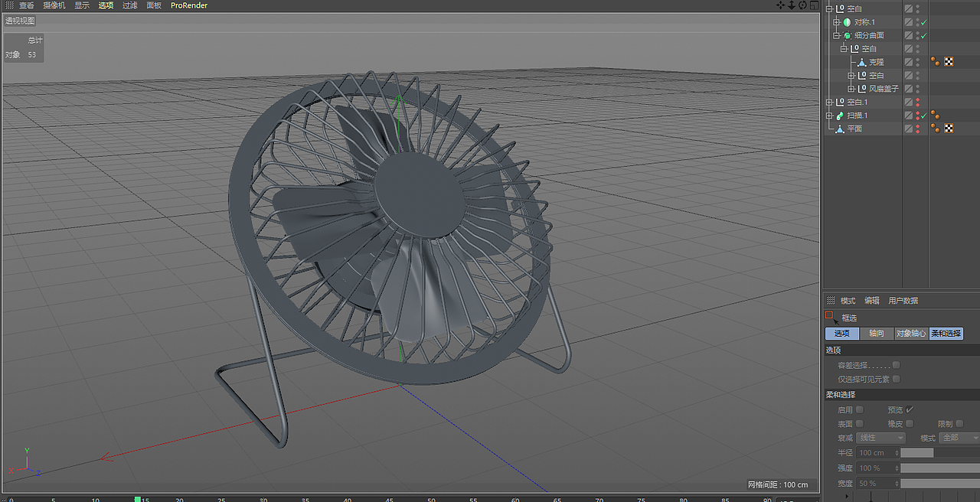Viewport: 980px width, 502px height.
Task: Switch to the 柔和选择 tab
Action: 946,334
